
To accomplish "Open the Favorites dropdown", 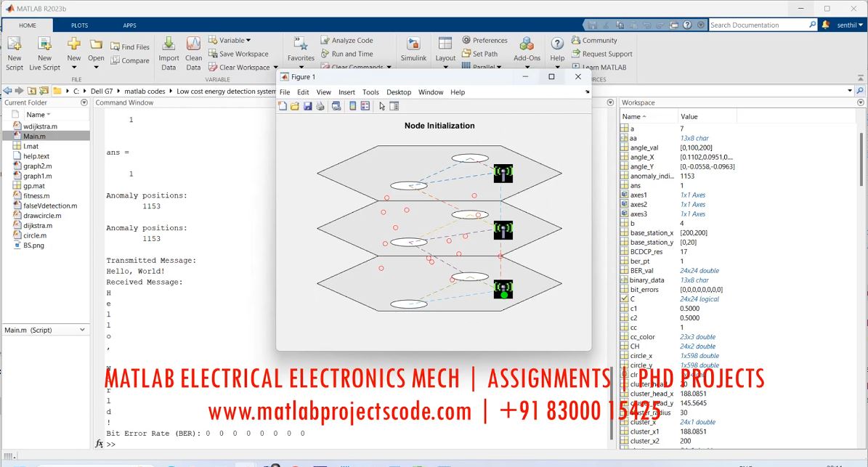I will pos(301,68).
